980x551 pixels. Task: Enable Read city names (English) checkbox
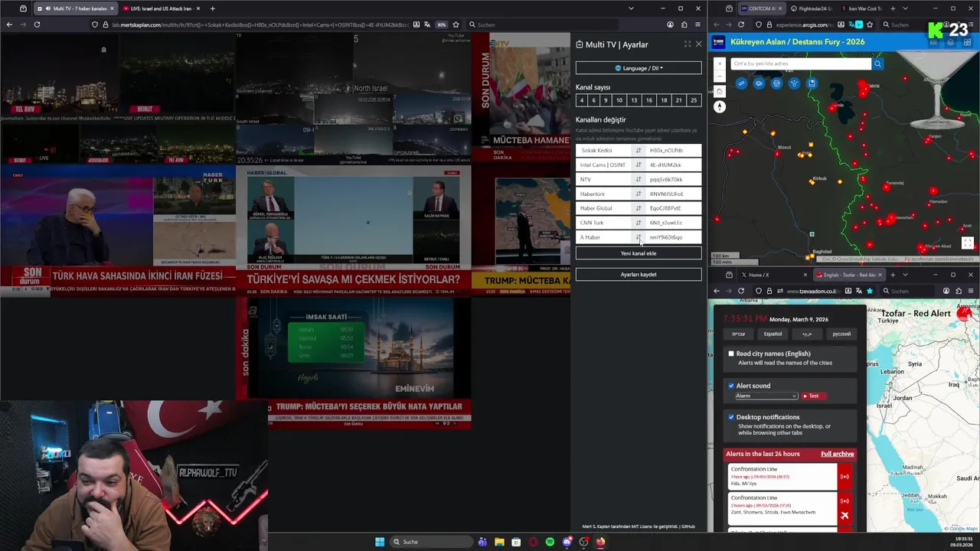[731, 354]
